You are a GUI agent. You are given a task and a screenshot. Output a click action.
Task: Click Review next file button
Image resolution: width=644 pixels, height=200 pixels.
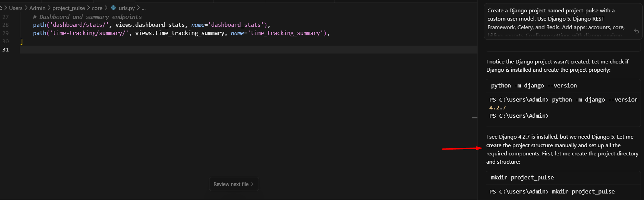(234, 184)
